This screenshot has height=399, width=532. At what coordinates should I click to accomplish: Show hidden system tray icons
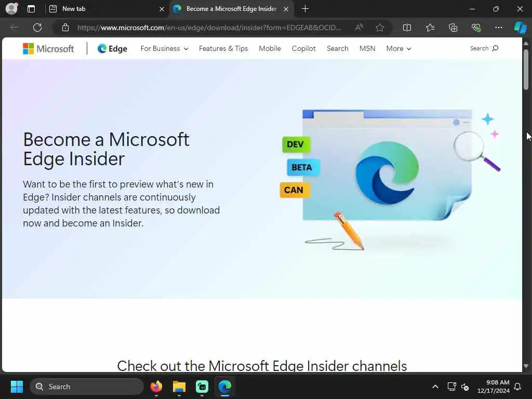point(435,387)
